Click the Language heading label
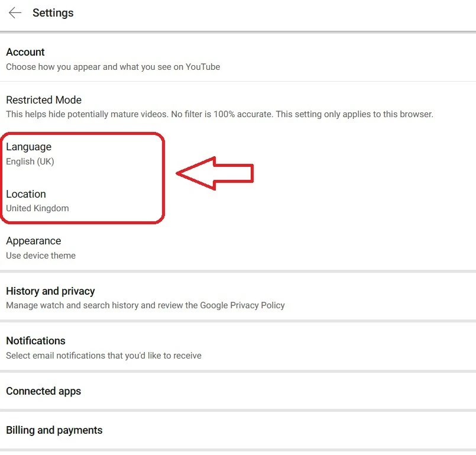This screenshot has width=476, height=455. coord(28,147)
